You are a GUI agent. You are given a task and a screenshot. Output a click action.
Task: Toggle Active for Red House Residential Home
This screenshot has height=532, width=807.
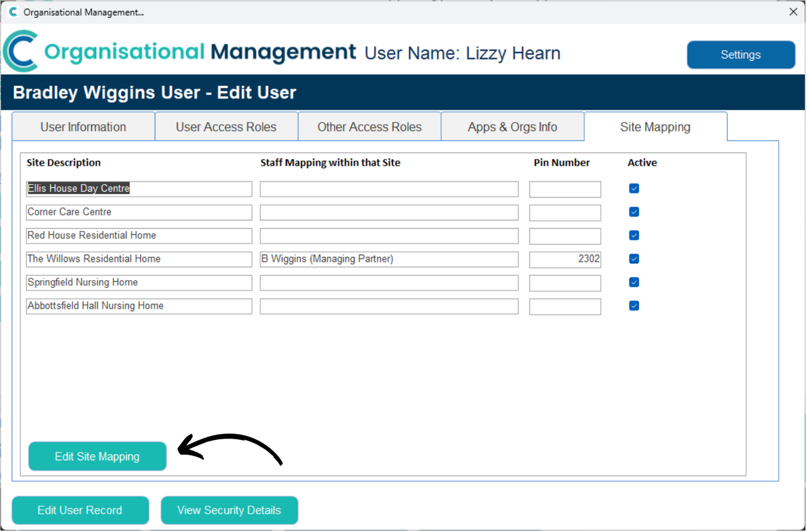point(633,235)
